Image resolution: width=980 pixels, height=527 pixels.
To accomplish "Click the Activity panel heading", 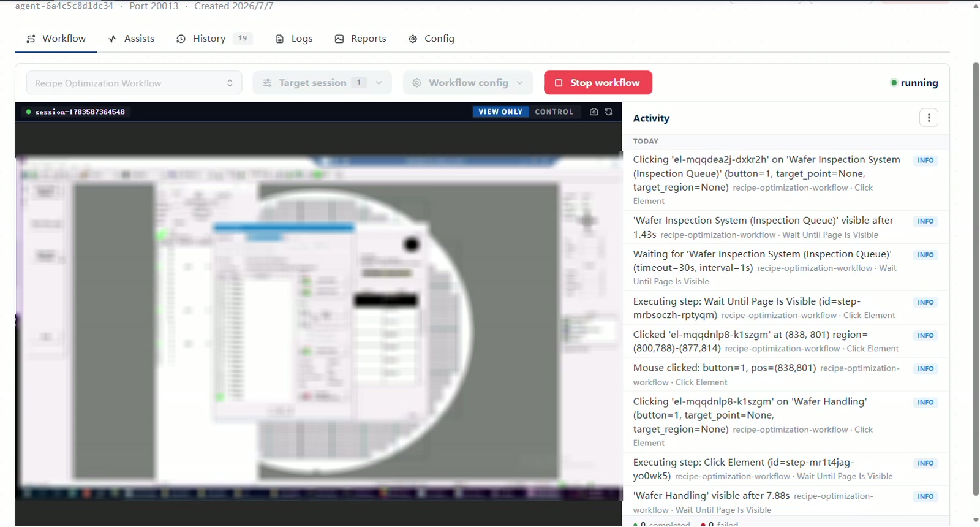I will 651,118.
